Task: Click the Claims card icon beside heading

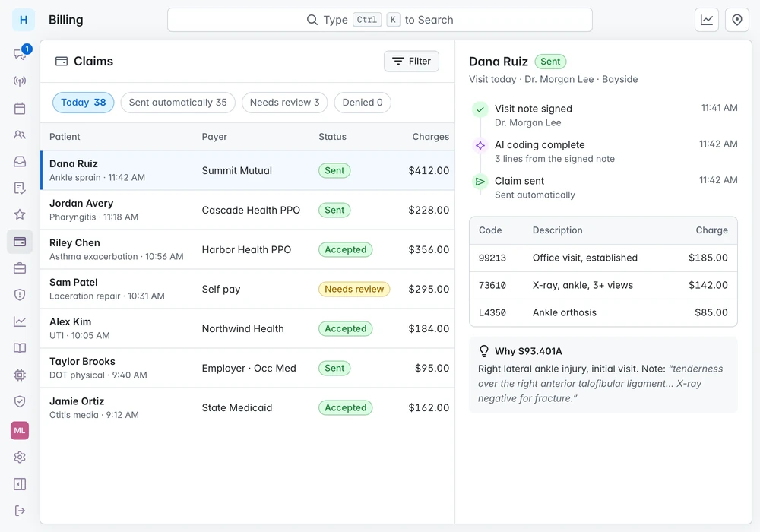Action: tap(62, 61)
